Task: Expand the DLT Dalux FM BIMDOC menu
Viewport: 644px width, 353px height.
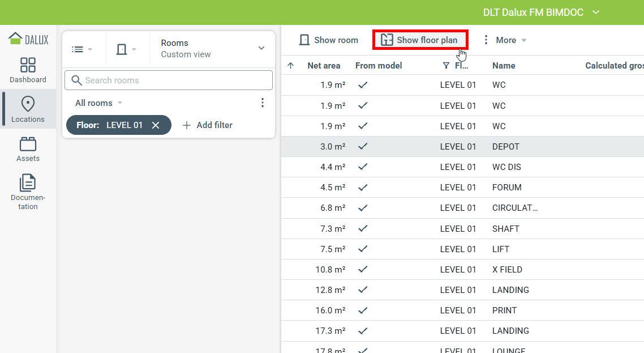Action: tap(595, 12)
